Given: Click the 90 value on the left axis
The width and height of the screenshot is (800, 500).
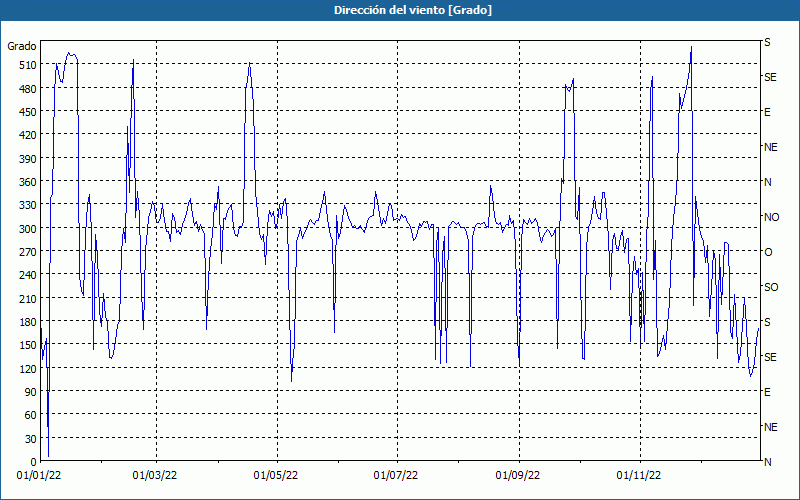Looking at the screenshot, I should (x=31, y=392).
